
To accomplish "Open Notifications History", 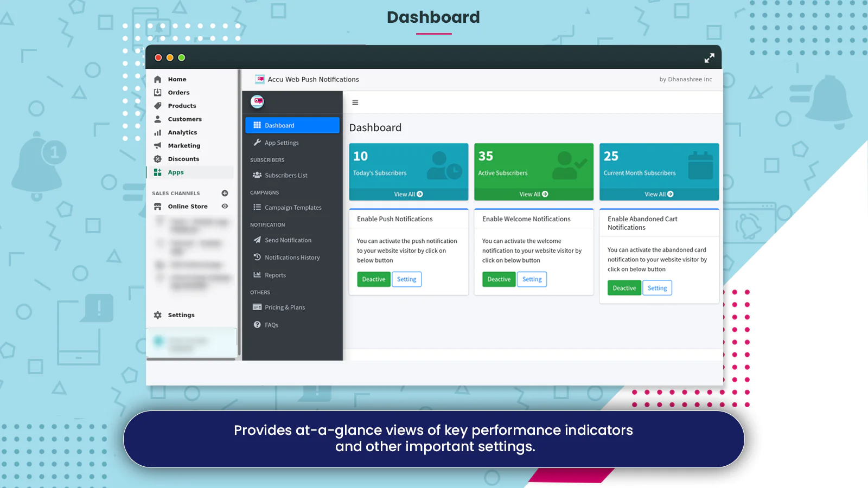I will 292,258.
